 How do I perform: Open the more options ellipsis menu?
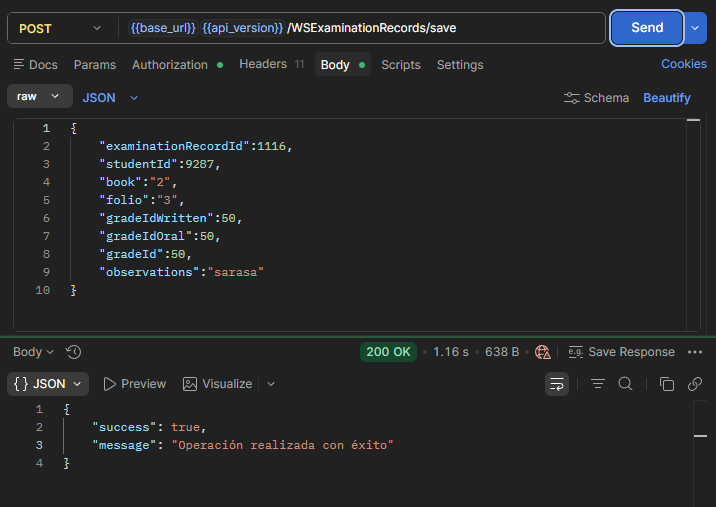pos(695,352)
